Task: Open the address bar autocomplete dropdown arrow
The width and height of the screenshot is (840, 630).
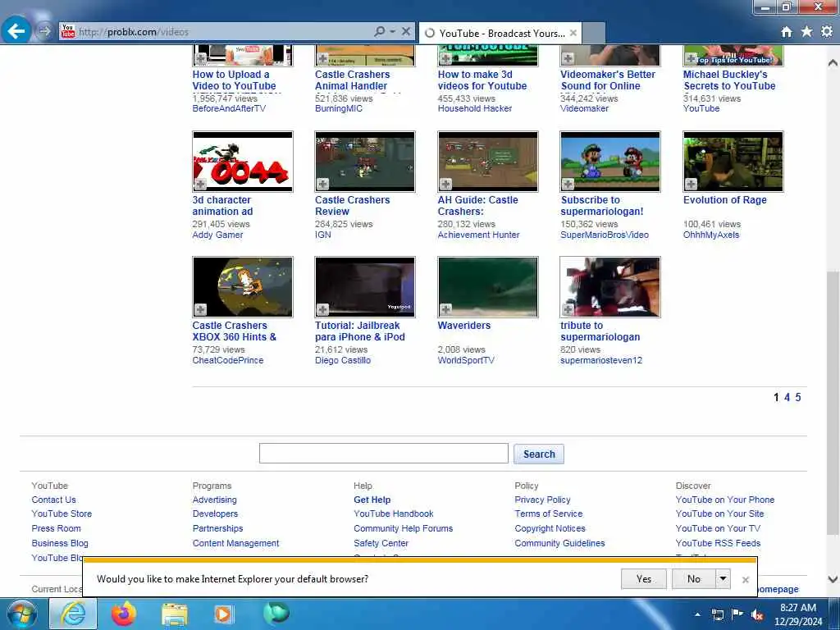Action: pyautogui.click(x=393, y=32)
